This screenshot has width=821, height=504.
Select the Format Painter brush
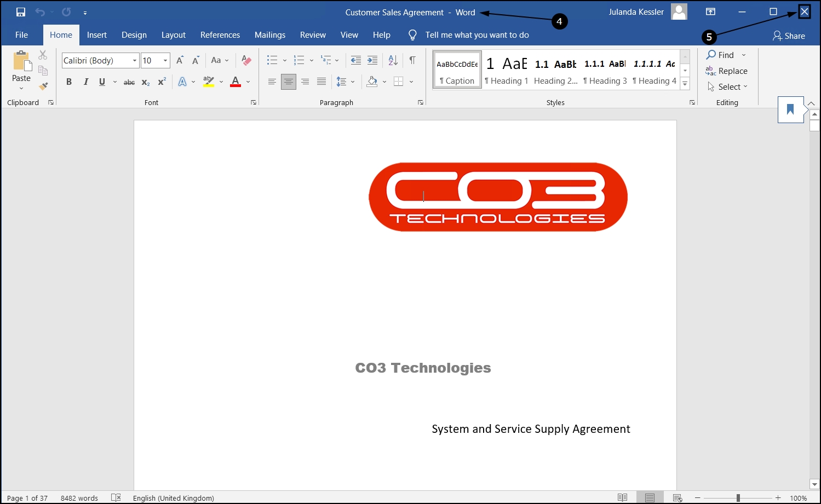pos(43,86)
